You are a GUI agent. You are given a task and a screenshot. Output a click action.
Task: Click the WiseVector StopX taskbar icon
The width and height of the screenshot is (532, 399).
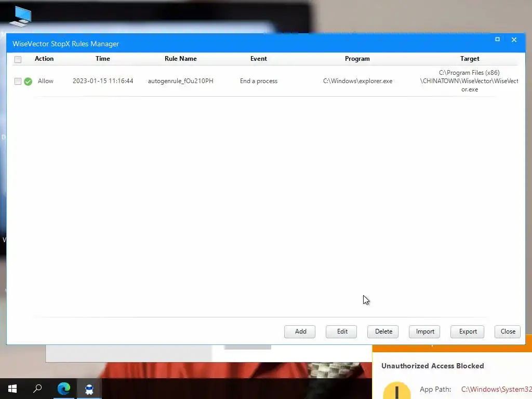pos(89,389)
